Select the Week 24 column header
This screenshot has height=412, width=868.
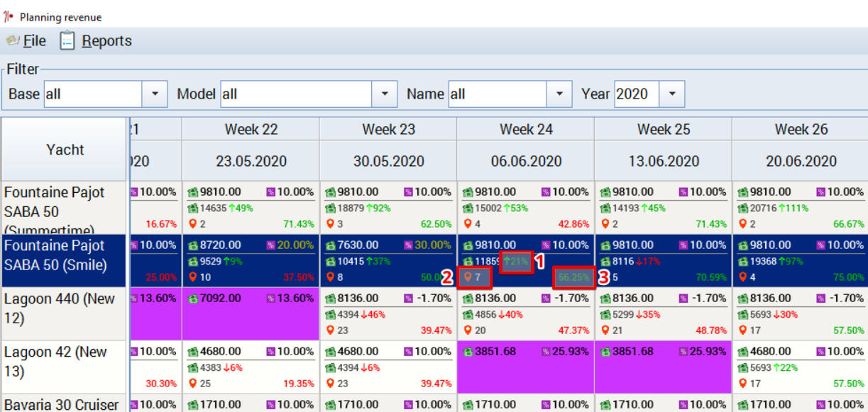[526, 129]
